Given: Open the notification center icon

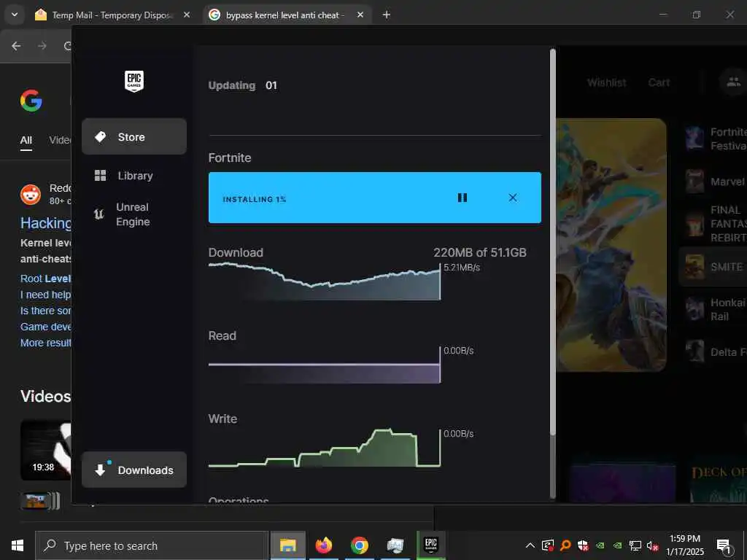Looking at the screenshot, I should point(724,547).
